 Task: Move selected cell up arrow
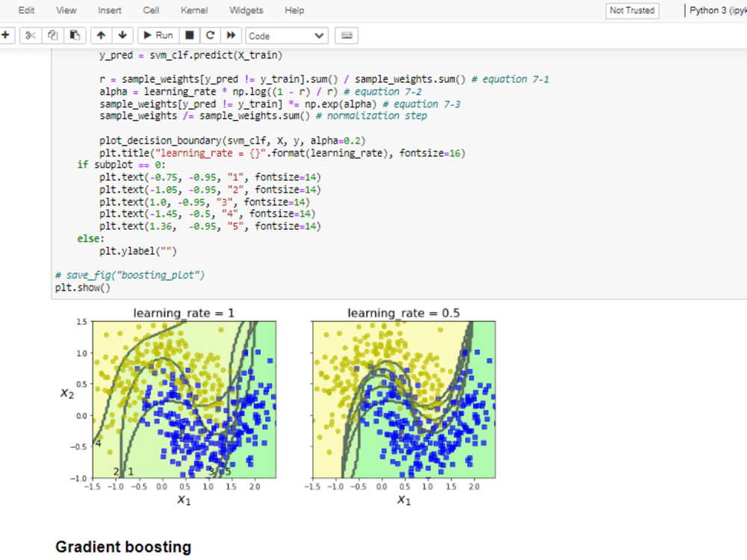pos(101,35)
